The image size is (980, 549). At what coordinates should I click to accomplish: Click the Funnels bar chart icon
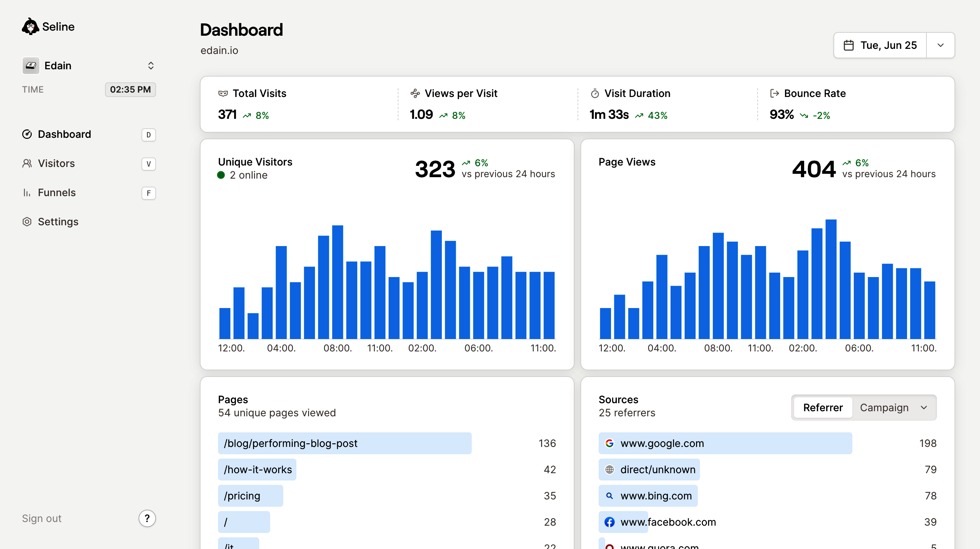pyautogui.click(x=27, y=193)
